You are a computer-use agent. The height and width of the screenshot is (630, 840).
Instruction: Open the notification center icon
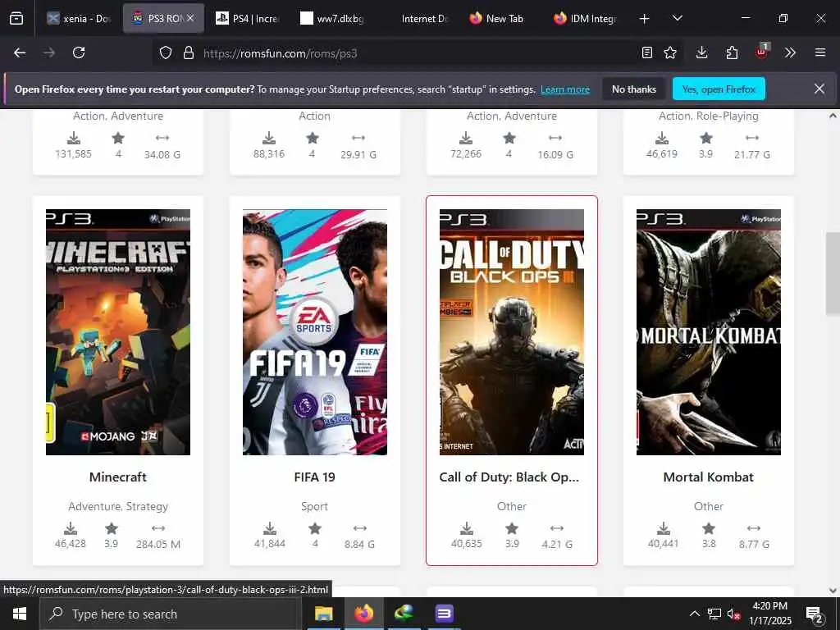(x=815, y=614)
